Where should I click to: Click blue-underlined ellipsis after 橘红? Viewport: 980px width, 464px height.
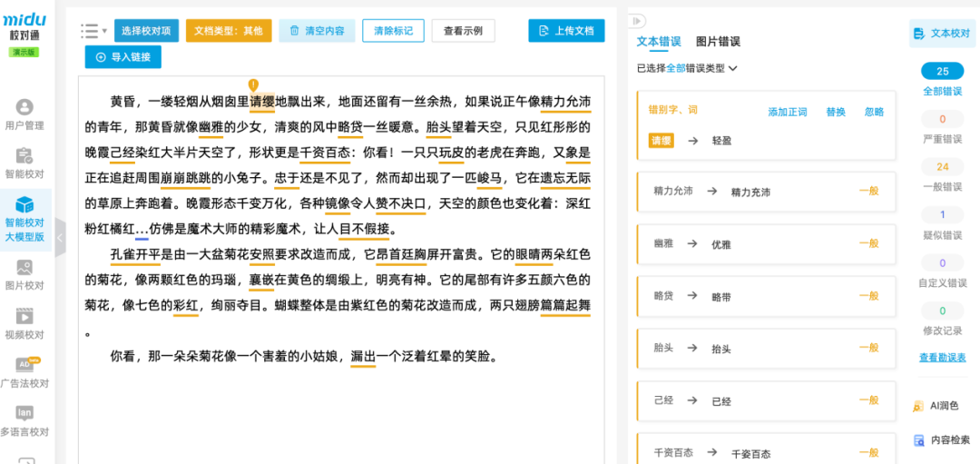[x=142, y=230]
